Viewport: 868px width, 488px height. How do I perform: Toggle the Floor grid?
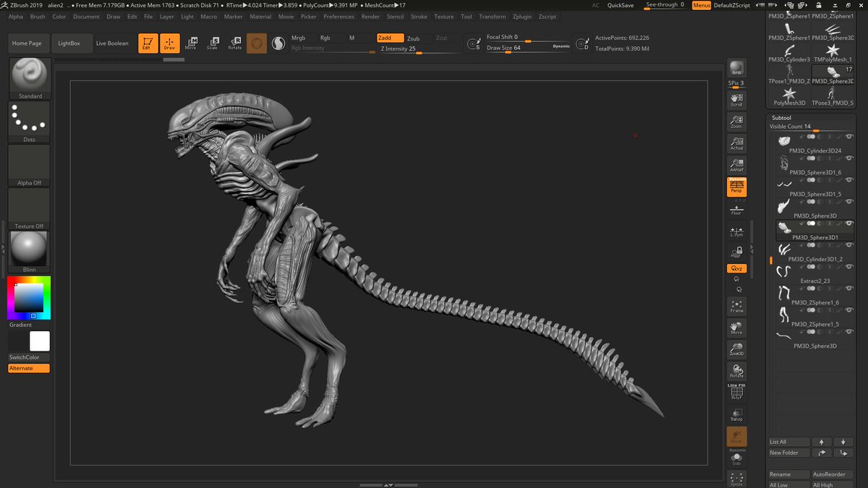736,210
